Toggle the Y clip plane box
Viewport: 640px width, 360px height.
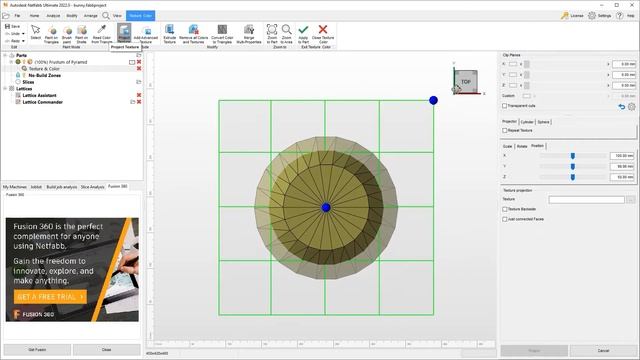513,75
